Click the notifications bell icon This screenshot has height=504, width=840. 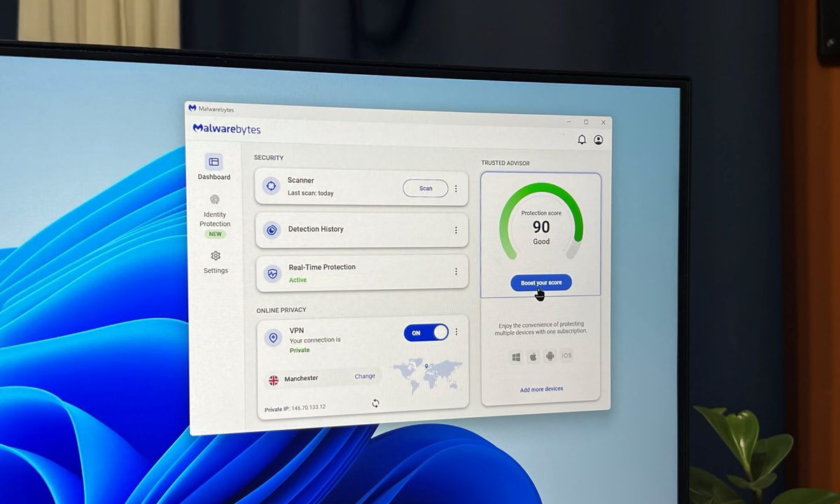click(582, 140)
